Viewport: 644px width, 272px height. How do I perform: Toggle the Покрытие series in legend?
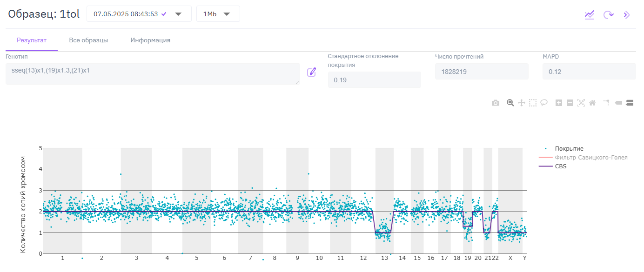coord(569,149)
